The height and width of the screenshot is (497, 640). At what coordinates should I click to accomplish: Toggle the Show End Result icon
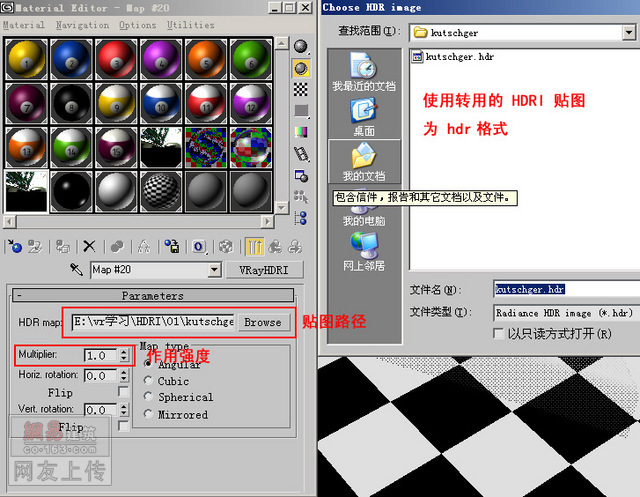(254, 246)
